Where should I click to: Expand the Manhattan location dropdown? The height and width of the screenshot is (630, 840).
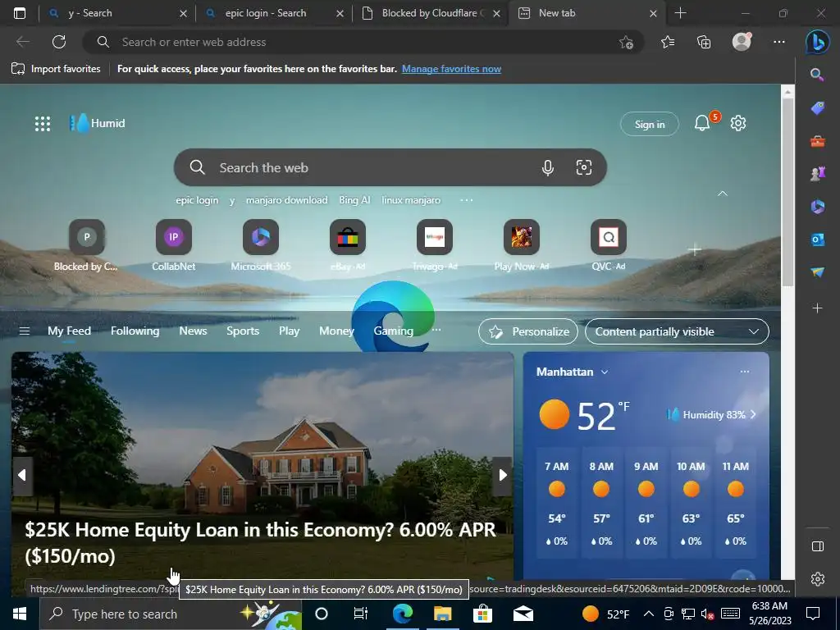(605, 372)
